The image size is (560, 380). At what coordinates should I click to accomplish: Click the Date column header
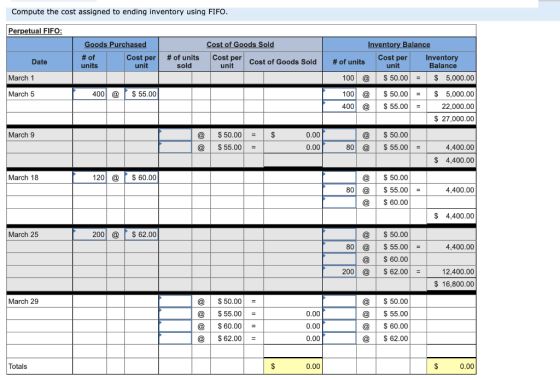click(x=39, y=61)
